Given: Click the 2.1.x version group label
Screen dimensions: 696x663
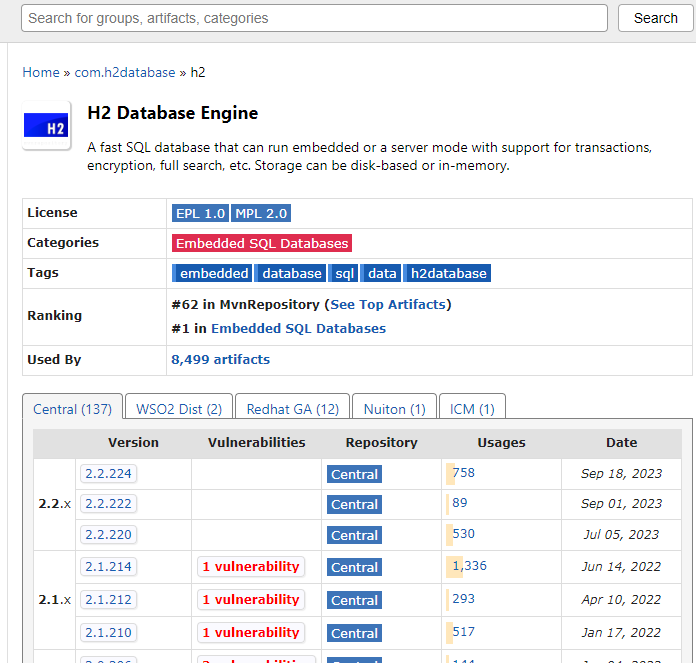Looking at the screenshot, I should click(x=55, y=600).
